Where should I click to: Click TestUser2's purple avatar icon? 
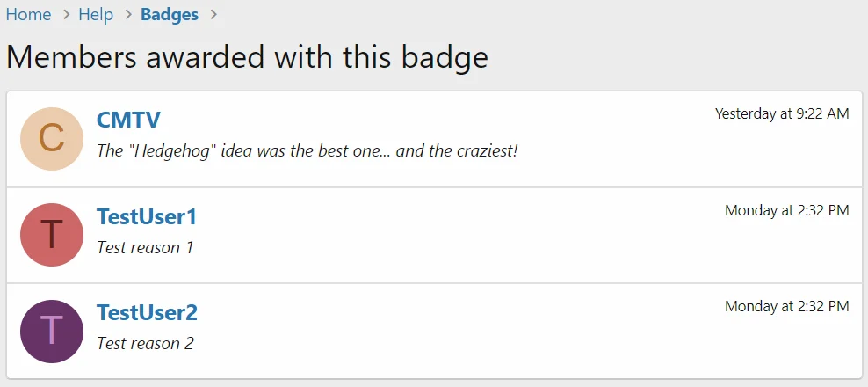52,331
